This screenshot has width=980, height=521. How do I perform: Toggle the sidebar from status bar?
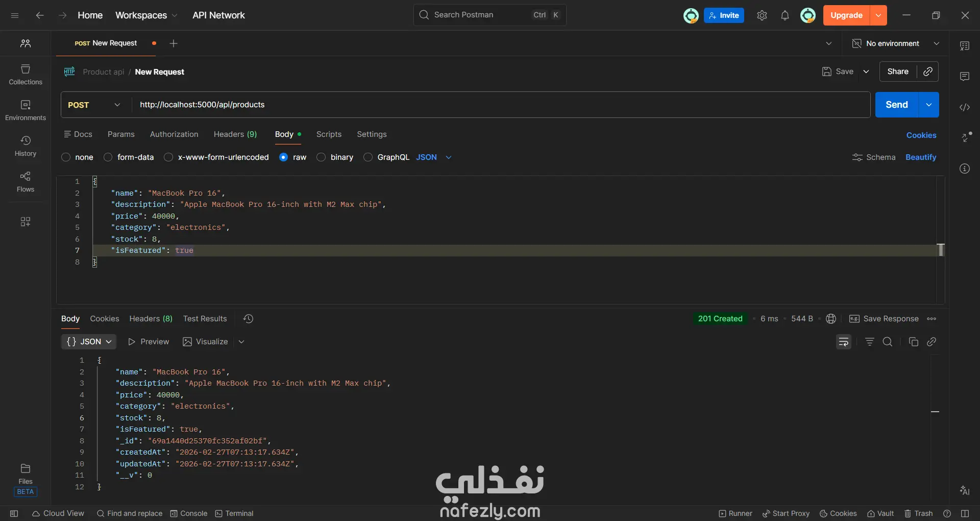(14, 513)
